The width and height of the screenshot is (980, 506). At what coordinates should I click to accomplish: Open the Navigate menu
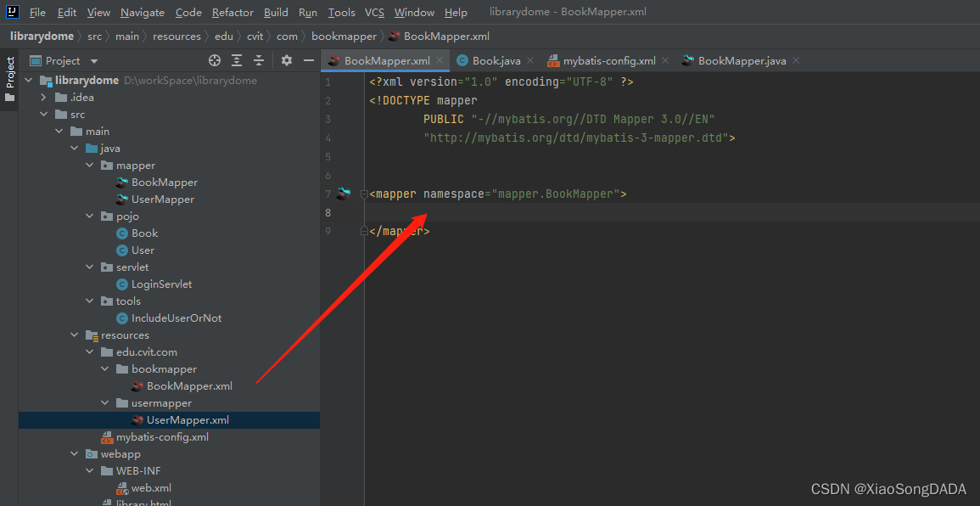tap(143, 13)
